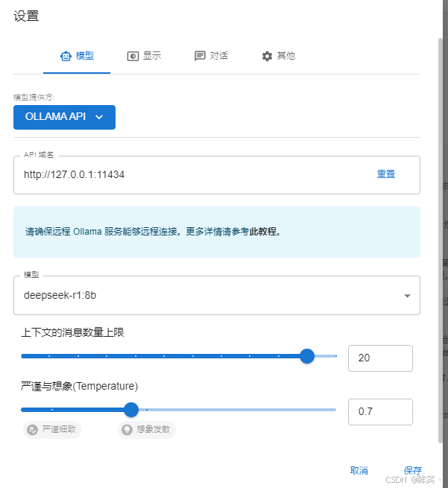This screenshot has width=448, height=488.
Task: Click the display icon beside 显示
Action: click(x=133, y=57)
